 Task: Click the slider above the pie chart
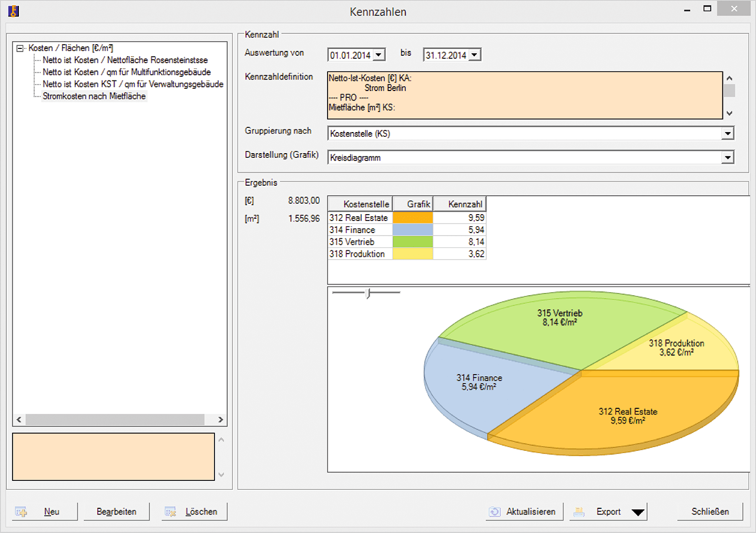coord(367,293)
